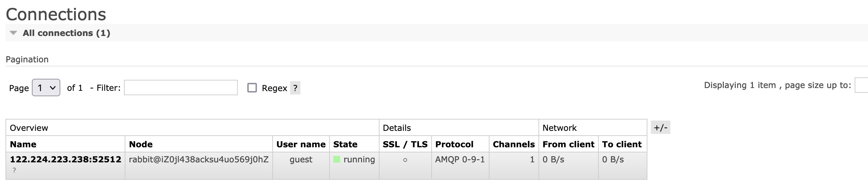Click the Filter text input field
868x187 pixels.
pyautogui.click(x=181, y=88)
